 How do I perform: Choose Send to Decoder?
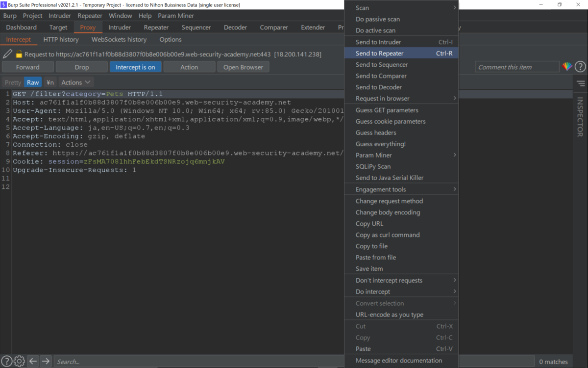401,87
